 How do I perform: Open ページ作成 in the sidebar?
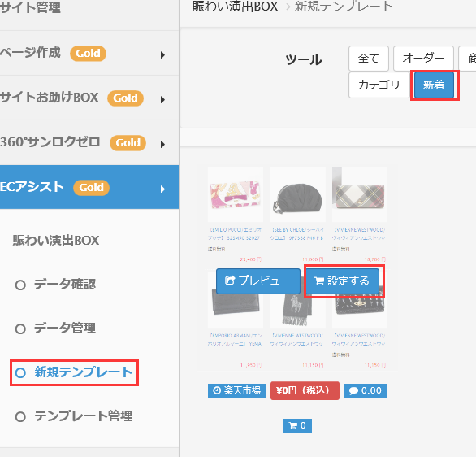tap(30, 53)
